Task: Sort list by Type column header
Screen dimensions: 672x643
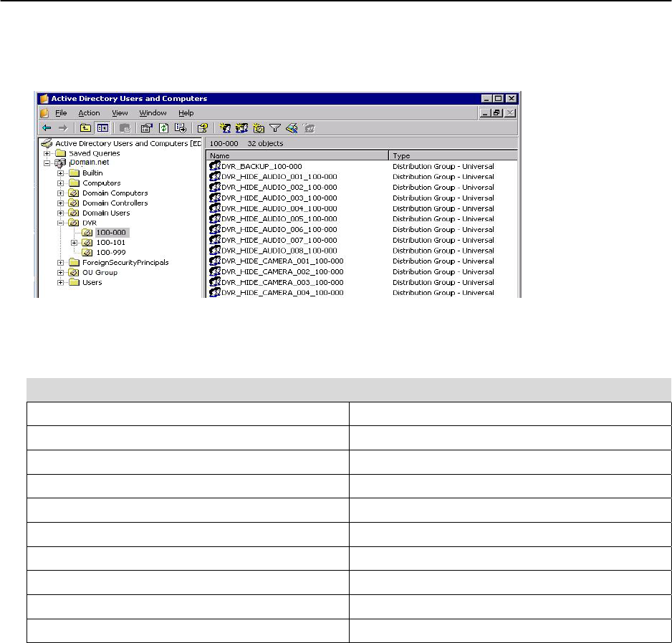Action: (453, 155)
